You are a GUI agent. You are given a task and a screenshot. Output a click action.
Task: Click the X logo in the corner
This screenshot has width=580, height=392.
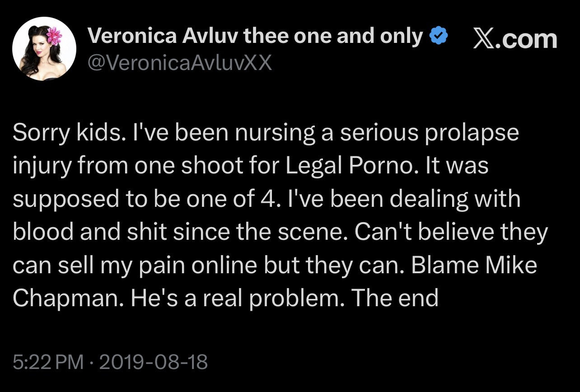(483, 39)
